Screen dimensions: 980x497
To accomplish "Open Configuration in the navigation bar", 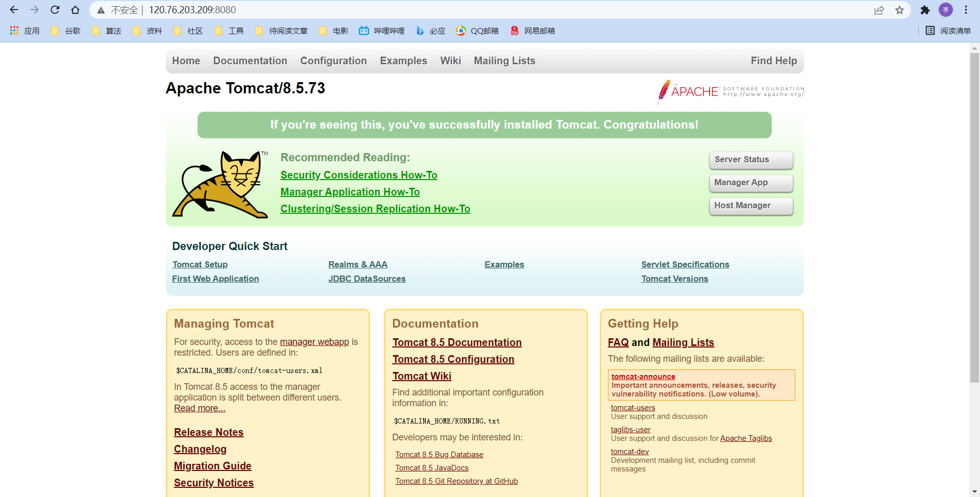I will coord(333,61).
